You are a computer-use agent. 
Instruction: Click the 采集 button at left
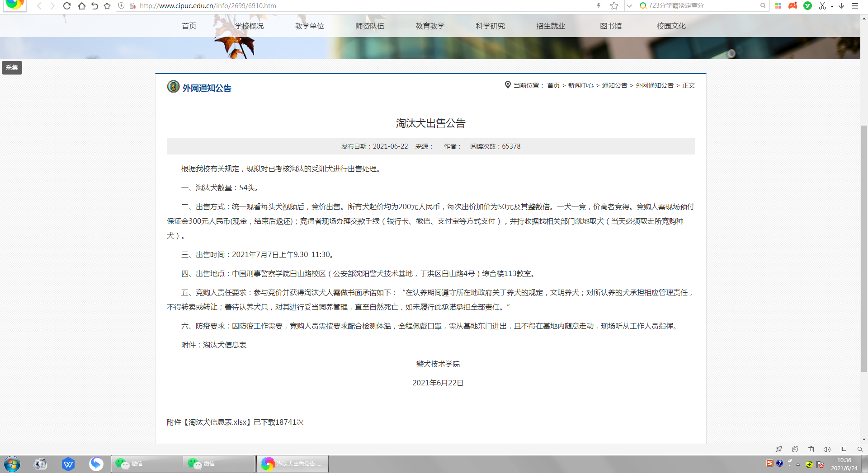12,68
